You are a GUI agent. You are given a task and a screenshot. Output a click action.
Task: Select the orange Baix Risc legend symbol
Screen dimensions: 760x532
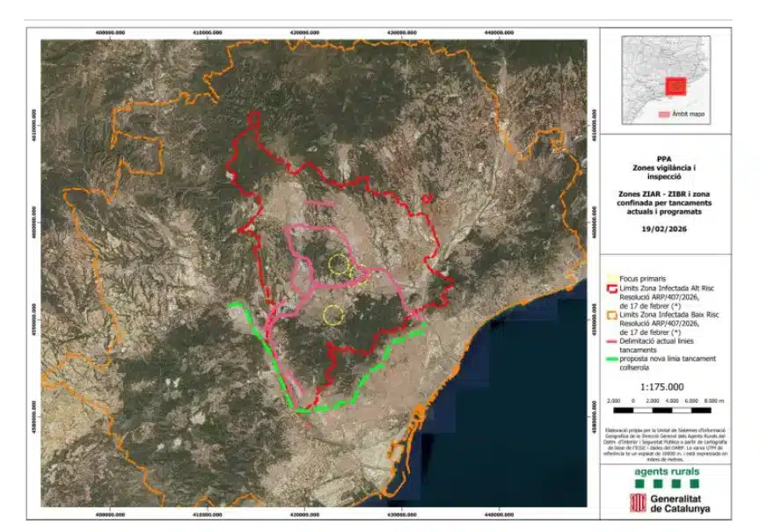[611, 314]
